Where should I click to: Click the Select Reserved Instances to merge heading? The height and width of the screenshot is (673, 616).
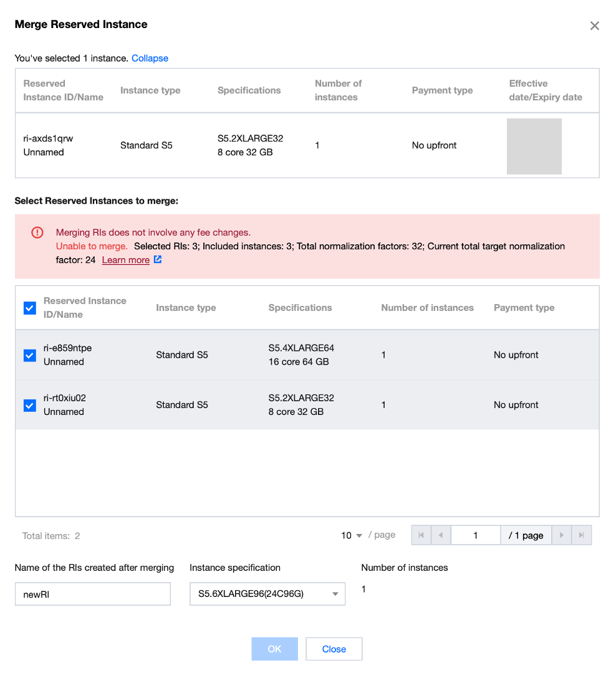pyautogui.click(x=97, y=201)
